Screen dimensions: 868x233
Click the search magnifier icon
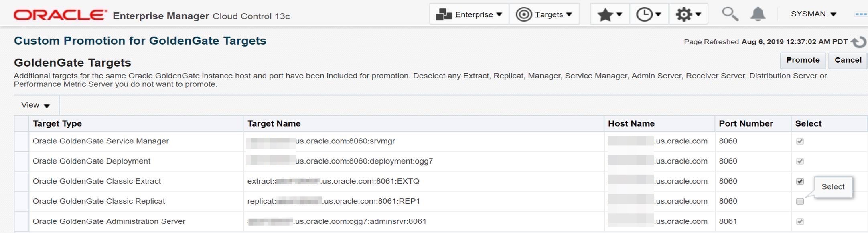pyautogui.click(x=730, y=14)
